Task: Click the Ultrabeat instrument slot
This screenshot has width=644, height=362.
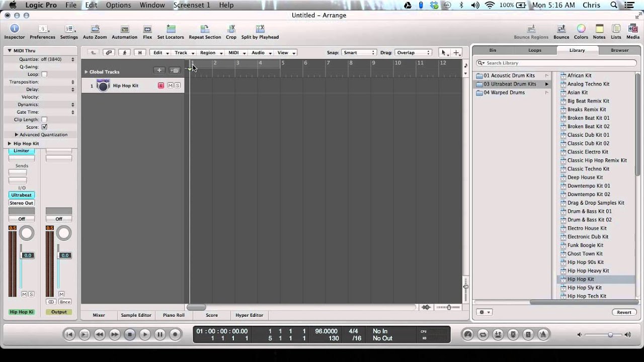Action: point(21,195)
